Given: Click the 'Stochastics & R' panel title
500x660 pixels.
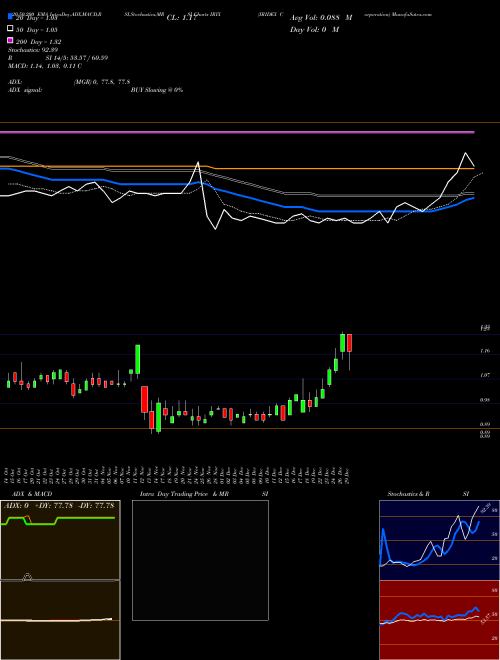Looking at the screenshot, I should (x=408, y=494).
